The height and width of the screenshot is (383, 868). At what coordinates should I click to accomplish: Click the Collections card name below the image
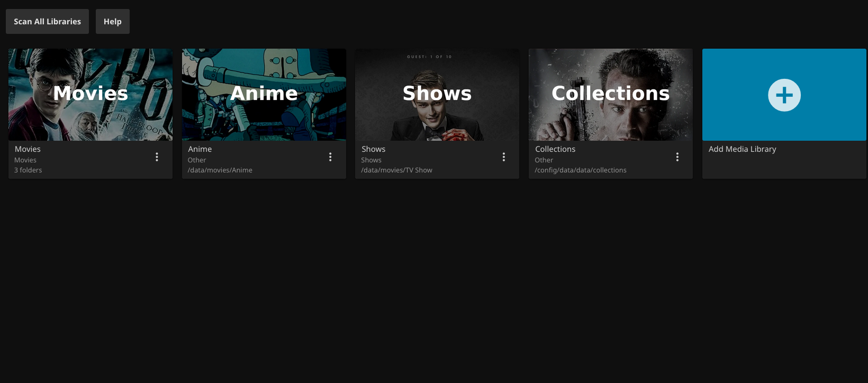click(x=555, y=149)
